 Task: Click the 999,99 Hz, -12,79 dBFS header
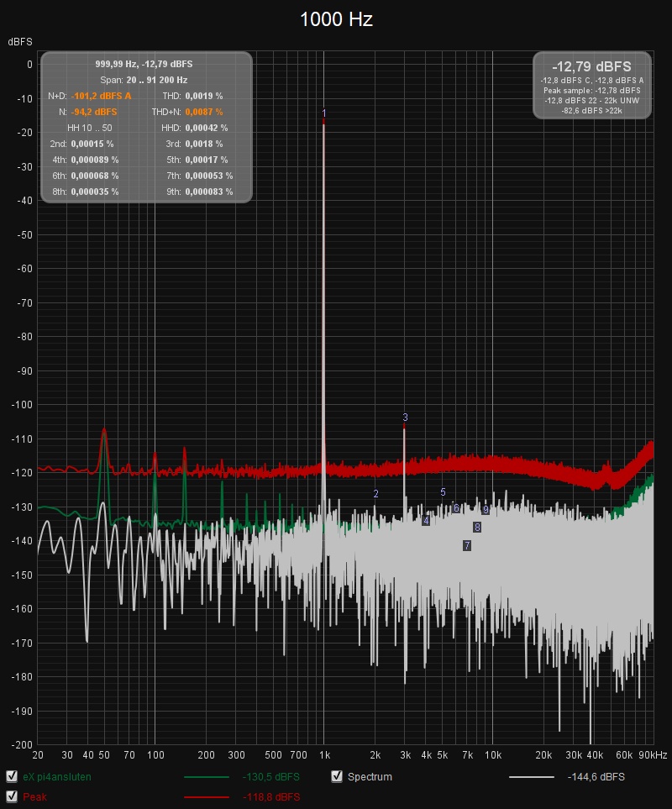(144, 64)
